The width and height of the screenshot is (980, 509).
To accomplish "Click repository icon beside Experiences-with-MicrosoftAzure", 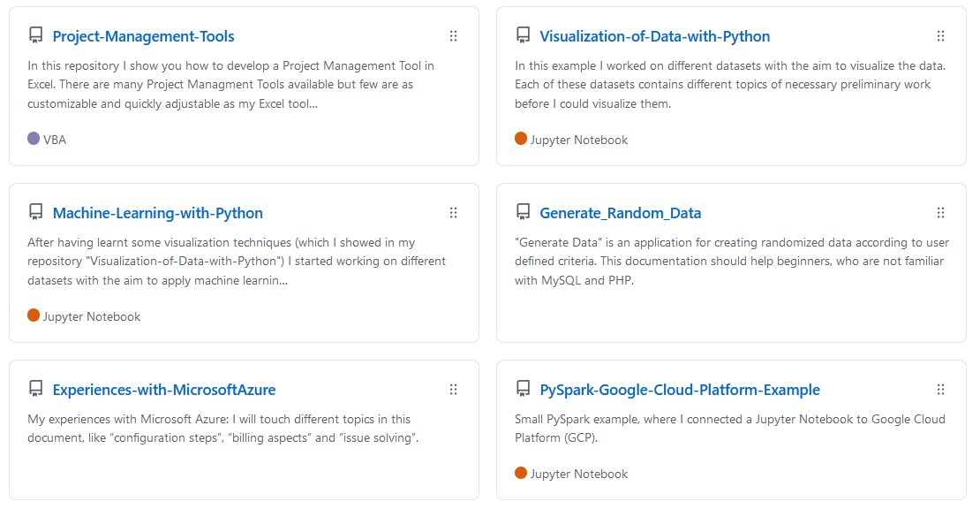I will coord(35,390).
